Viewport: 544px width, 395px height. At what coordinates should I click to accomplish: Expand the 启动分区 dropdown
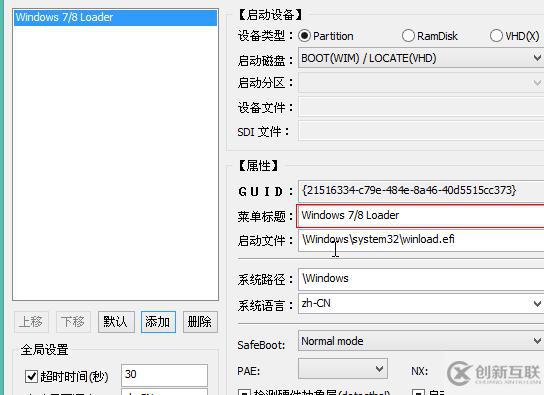coord(421,83)
